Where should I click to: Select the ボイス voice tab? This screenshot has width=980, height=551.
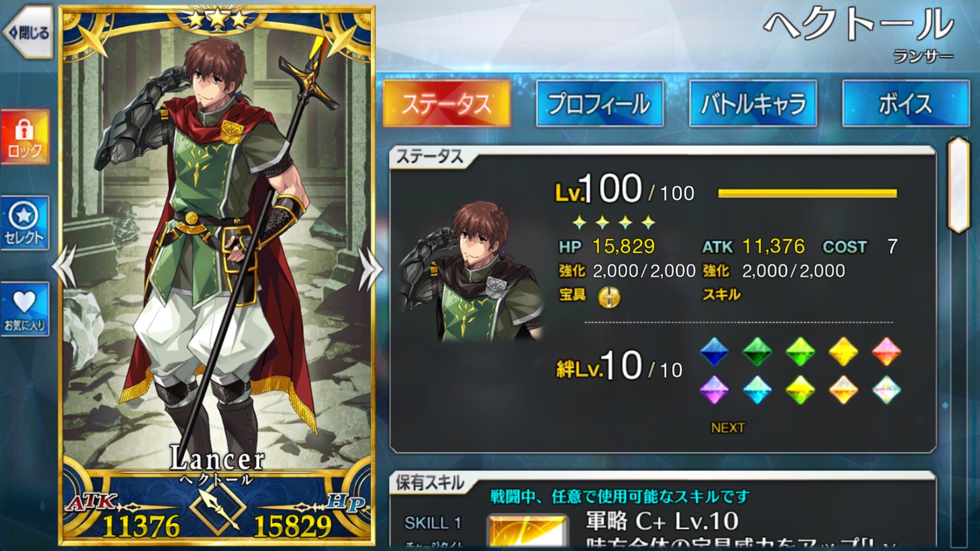point(906,104)
